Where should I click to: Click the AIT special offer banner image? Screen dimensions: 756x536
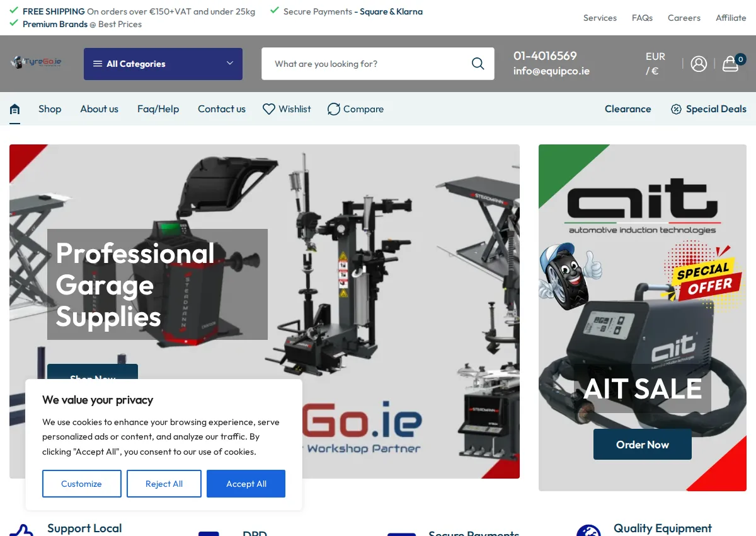click(x=643, y=318)
